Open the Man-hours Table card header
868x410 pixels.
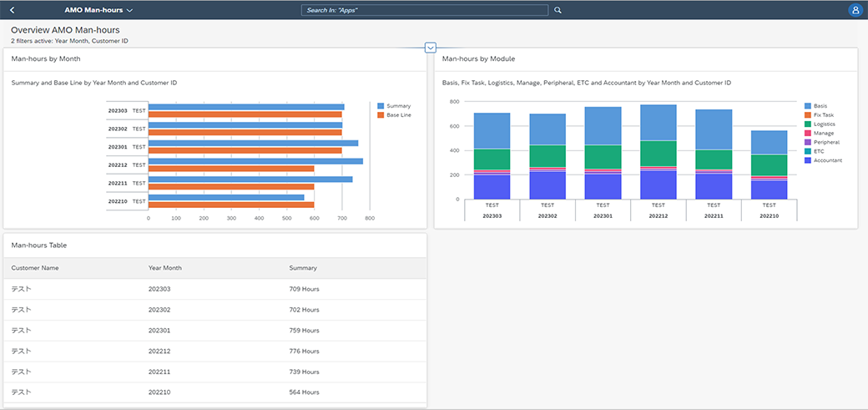[x=214, y=245]
